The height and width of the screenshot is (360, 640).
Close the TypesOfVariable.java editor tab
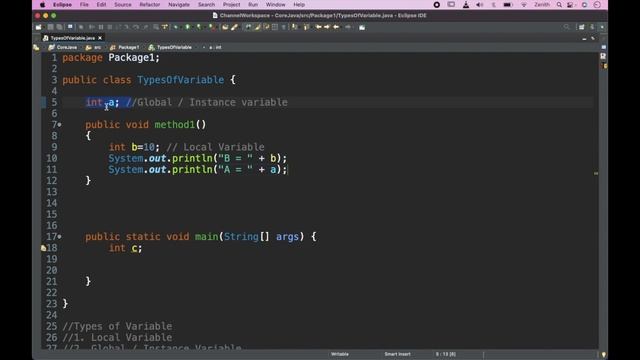(100, 38)
